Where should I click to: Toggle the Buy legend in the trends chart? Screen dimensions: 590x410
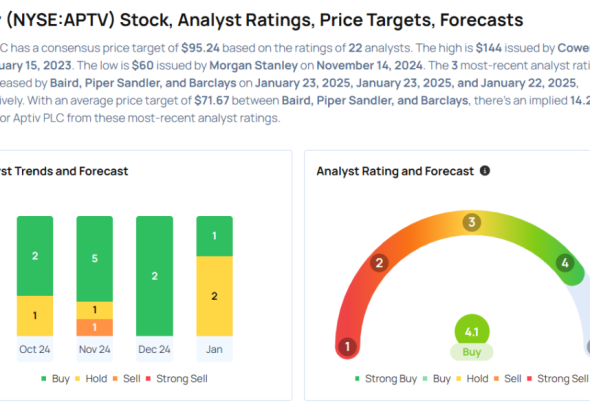55,378
